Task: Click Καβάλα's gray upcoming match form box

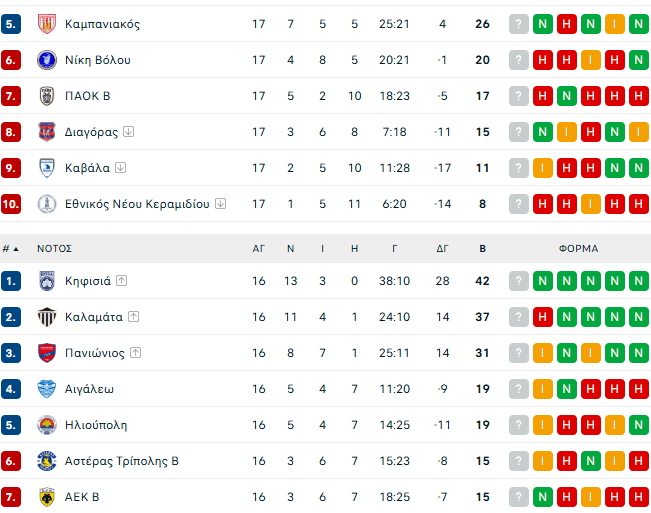Action: point(518,168)
